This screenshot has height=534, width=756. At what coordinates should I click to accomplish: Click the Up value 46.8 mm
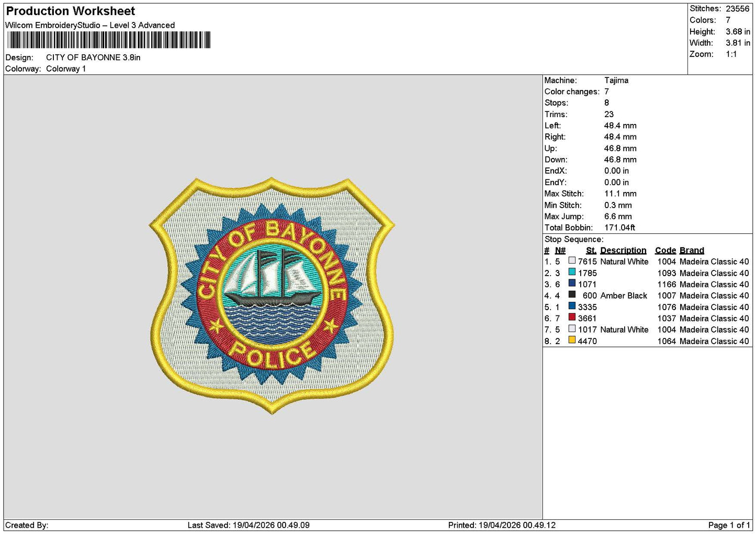pos(620,149)
